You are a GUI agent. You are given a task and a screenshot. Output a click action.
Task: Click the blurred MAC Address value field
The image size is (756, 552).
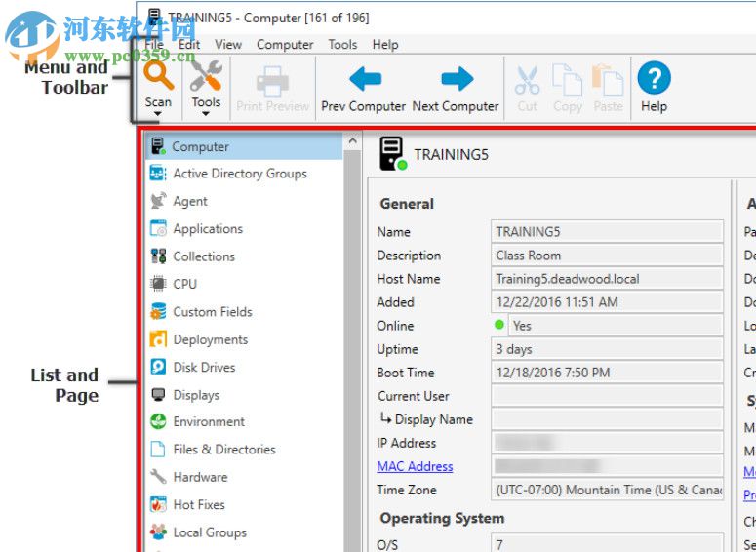pyautogui.click(x=607, y=466)
